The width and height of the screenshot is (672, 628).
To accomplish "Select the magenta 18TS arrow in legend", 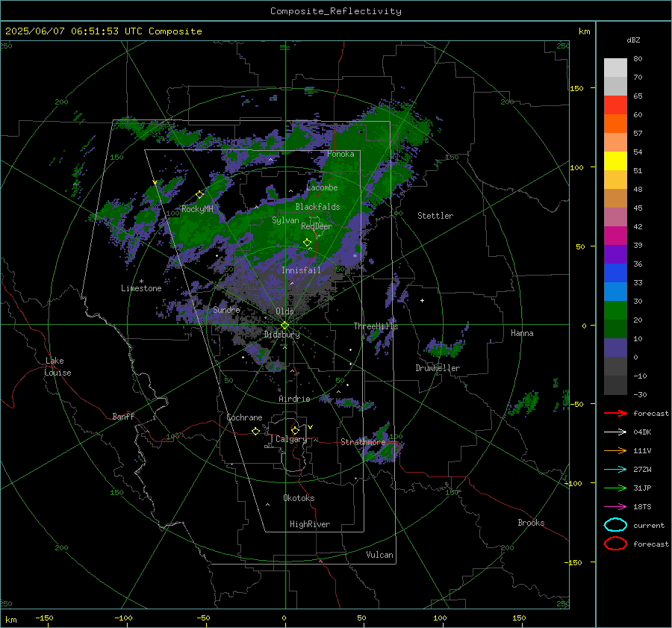I will [x=615, y=507].
